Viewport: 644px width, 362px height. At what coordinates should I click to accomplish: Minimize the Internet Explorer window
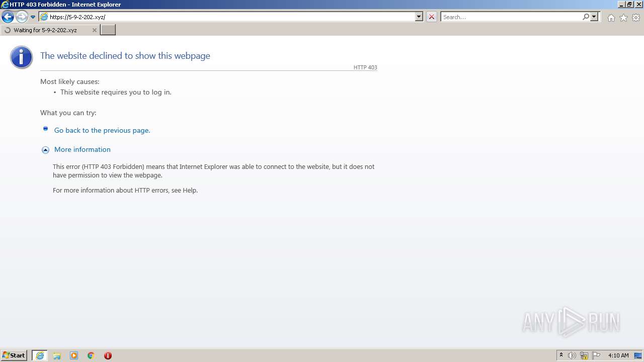621,4
